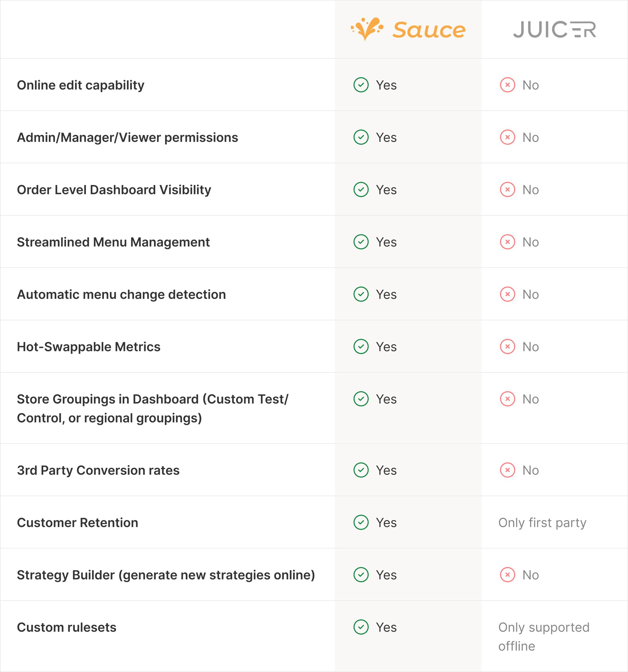The image size is (628, 672).
Task: Click red X for Automatic menu change detection
Action: pyautogui.click(x=507, y=294)
